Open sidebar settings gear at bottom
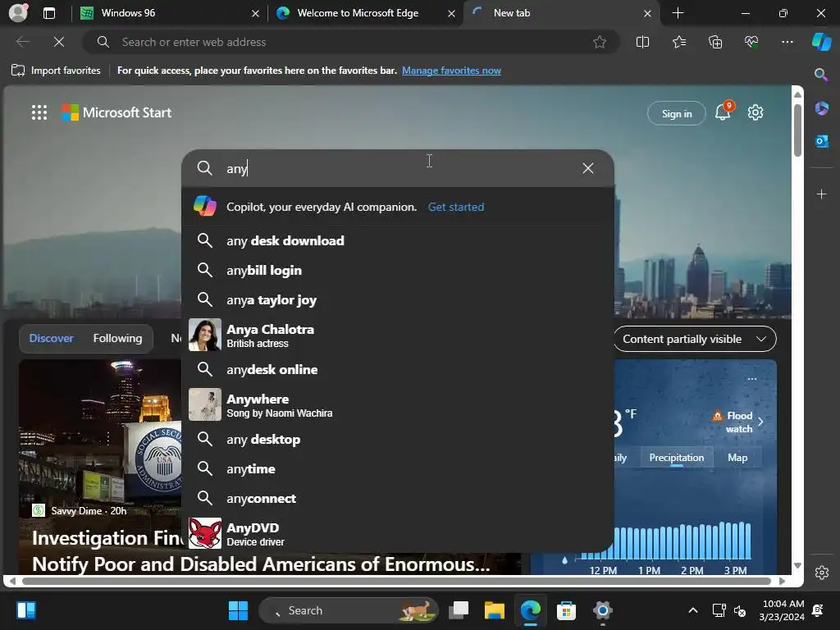 coord(822,572)
